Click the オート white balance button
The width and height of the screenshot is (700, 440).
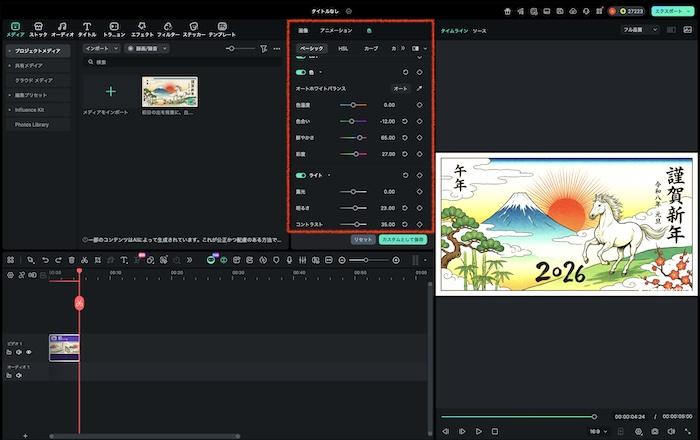click(x=400, y=88)
